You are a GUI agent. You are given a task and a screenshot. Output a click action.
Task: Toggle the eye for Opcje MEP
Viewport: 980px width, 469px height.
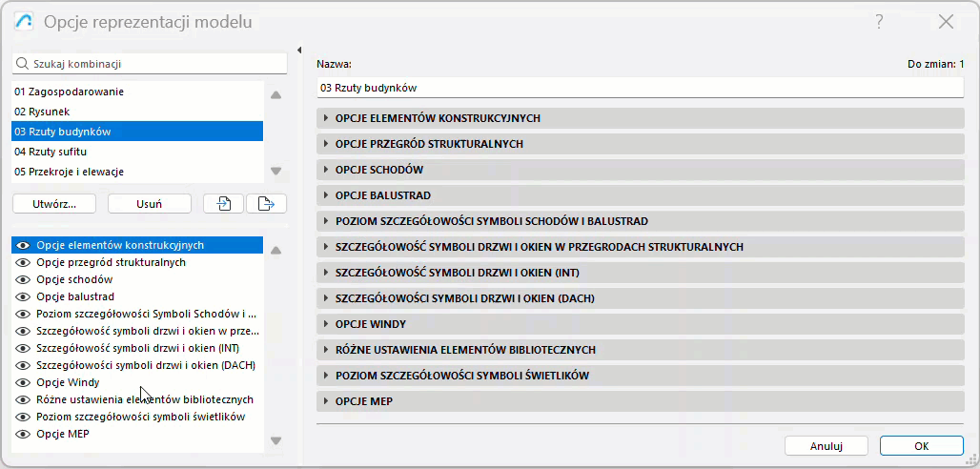coord(23,434)
